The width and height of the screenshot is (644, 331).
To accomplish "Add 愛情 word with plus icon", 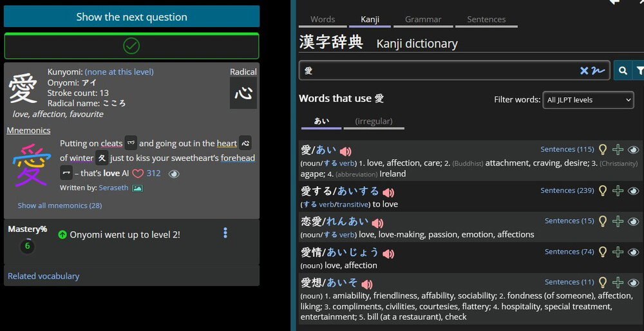I will tap(618, 252).
